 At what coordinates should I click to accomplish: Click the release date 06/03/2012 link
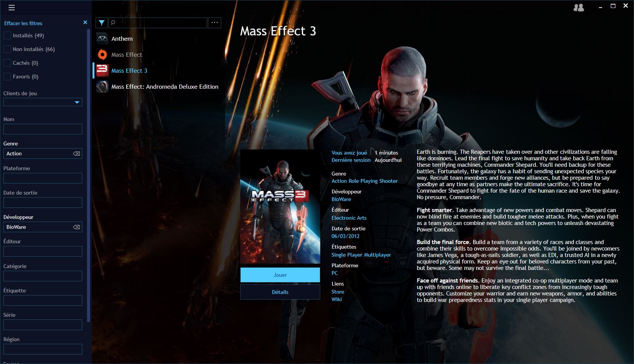coord(345,236)
